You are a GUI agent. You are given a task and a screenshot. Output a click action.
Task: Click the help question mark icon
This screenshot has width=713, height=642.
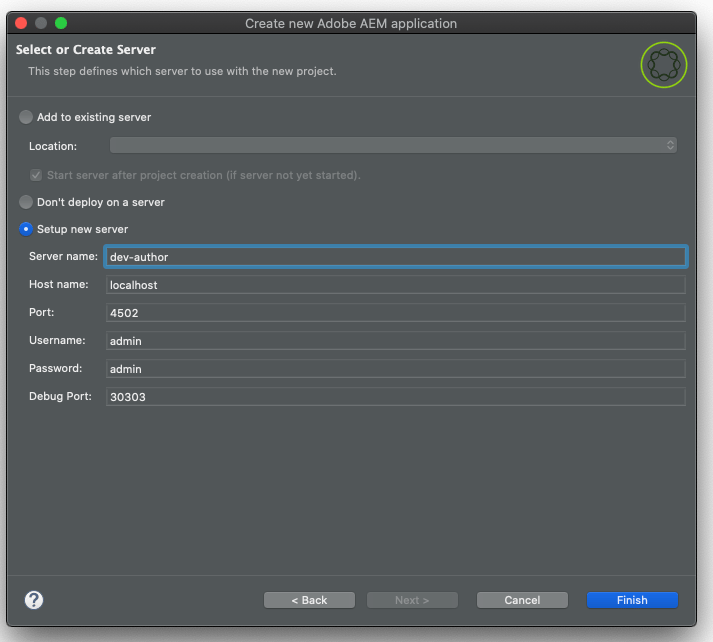[x=34, y=600]
